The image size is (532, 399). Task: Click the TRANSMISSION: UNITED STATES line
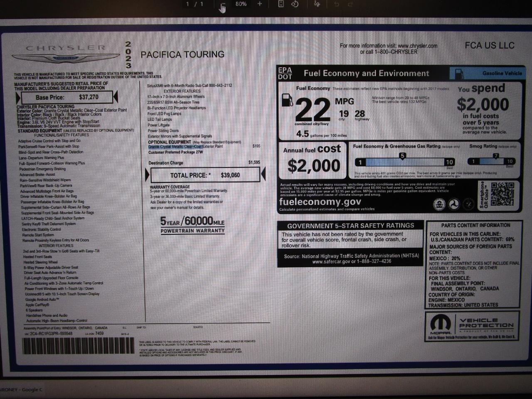(463, 305)
